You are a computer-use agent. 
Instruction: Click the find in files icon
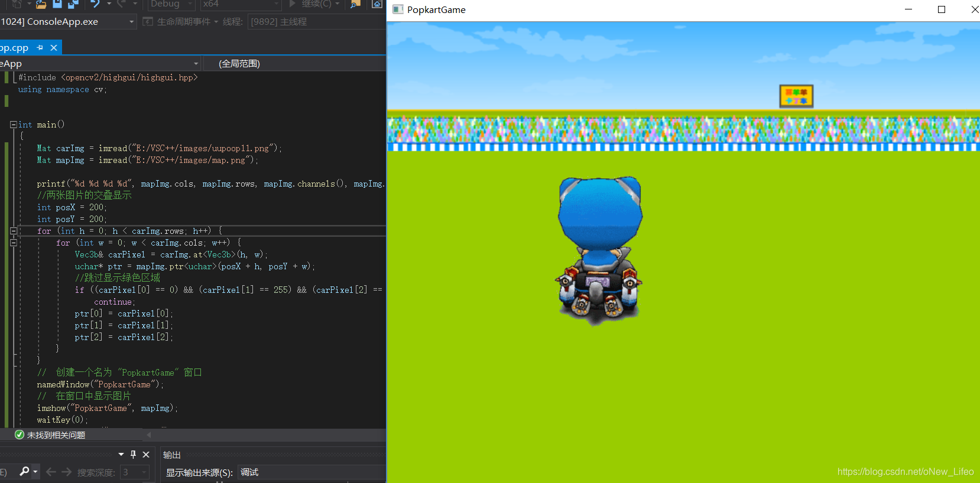(x=355, y=4)
